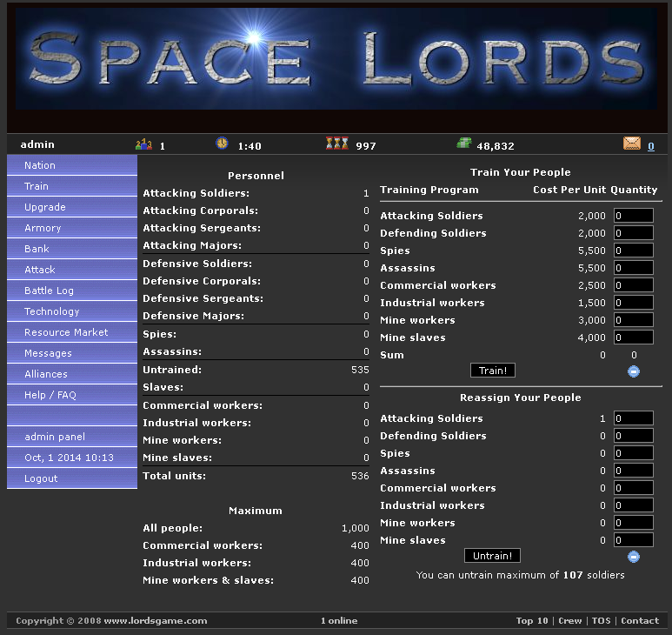
Task: Click the Reassign Your People heading
Action: (520, 398)
